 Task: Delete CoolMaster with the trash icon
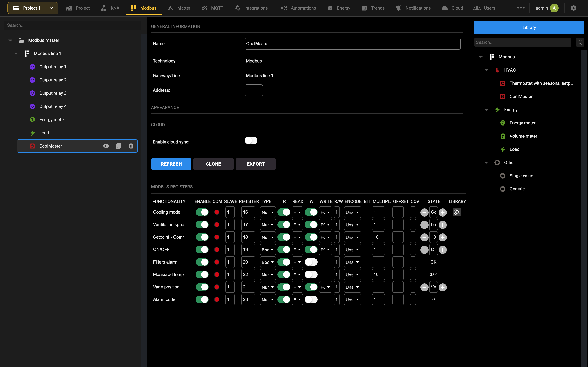pos(131,146)
